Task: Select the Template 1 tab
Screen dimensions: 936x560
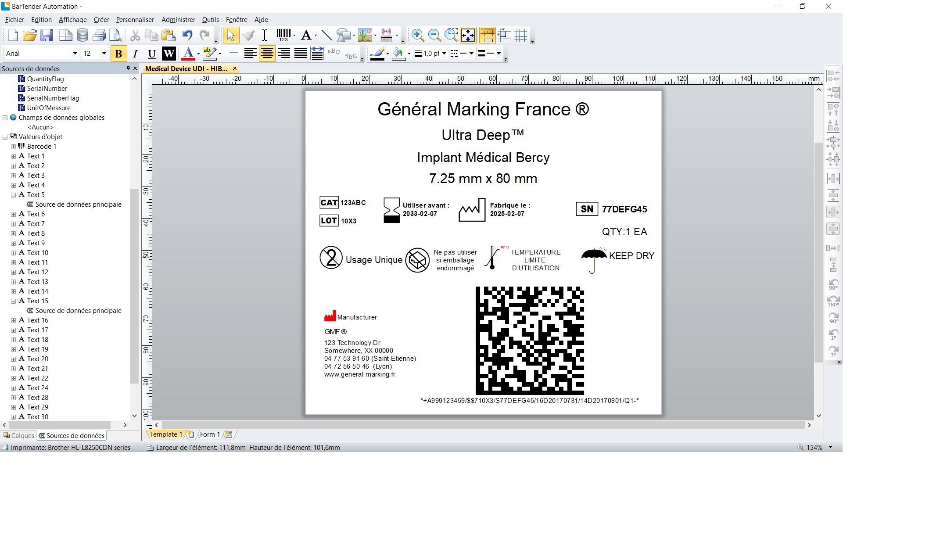Action: point(166,434)
